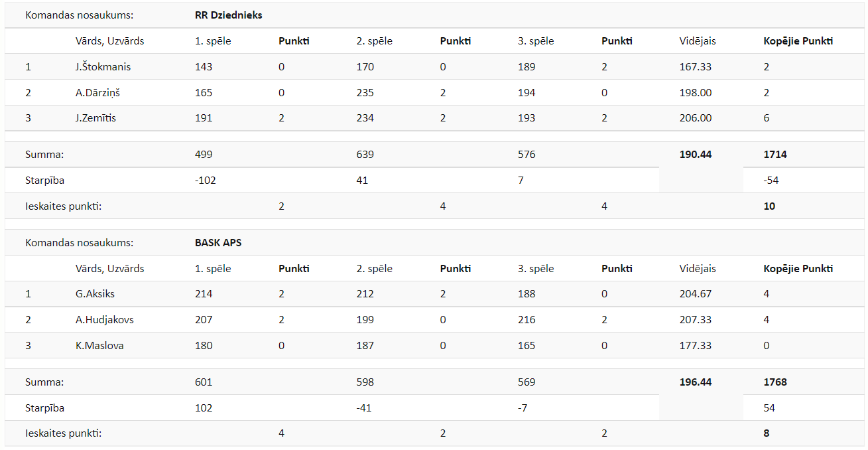Click the team average 196.44
This screenshot has height=450, width=868.
695,382
